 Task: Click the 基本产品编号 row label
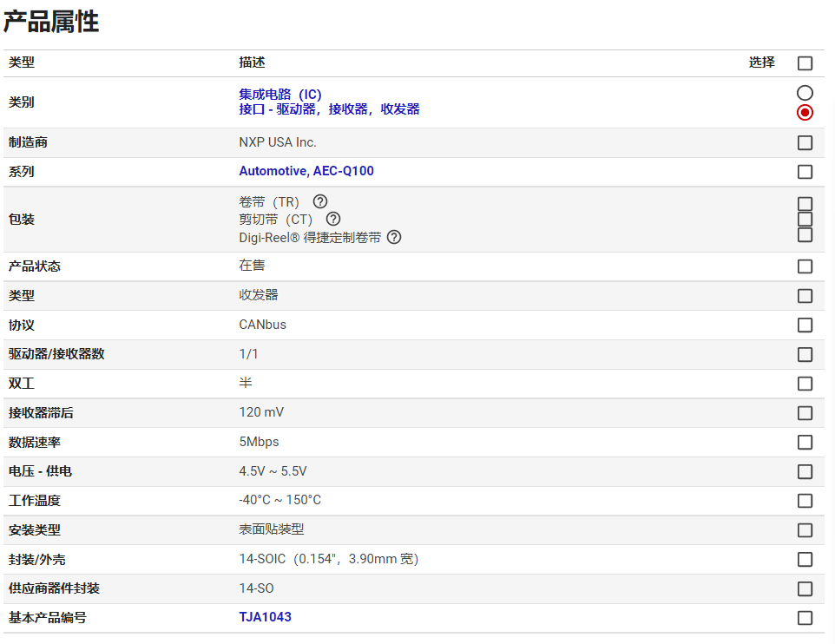click(48, 617)
